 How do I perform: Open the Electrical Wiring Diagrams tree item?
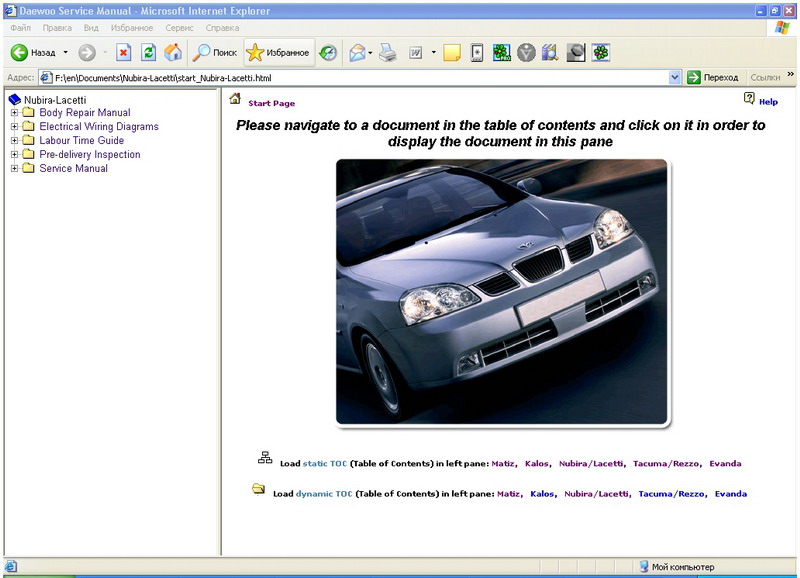click(99, 126)
